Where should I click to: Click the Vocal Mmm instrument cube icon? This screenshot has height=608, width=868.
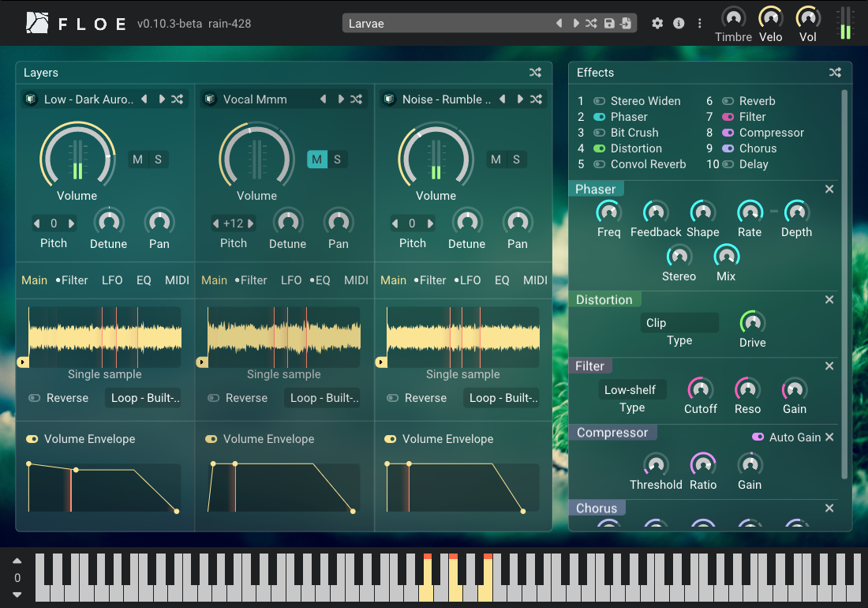(x=210, y=99)
